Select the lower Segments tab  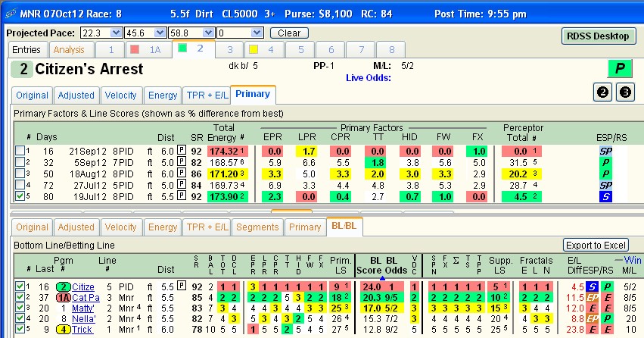point(257,227)
